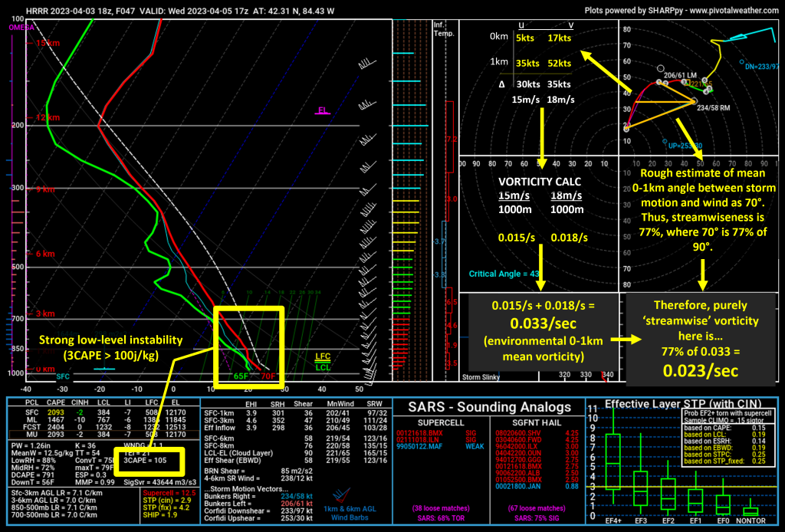
Task: Click the '6 km' height marker
Action: (45, 254)
